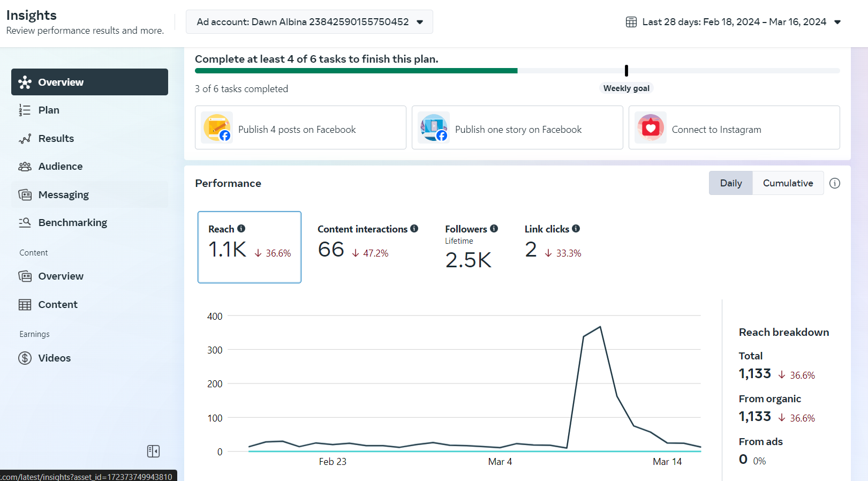Click the Connect to Instagram heart icon
The image size is (868, 481).
(651, 128)
